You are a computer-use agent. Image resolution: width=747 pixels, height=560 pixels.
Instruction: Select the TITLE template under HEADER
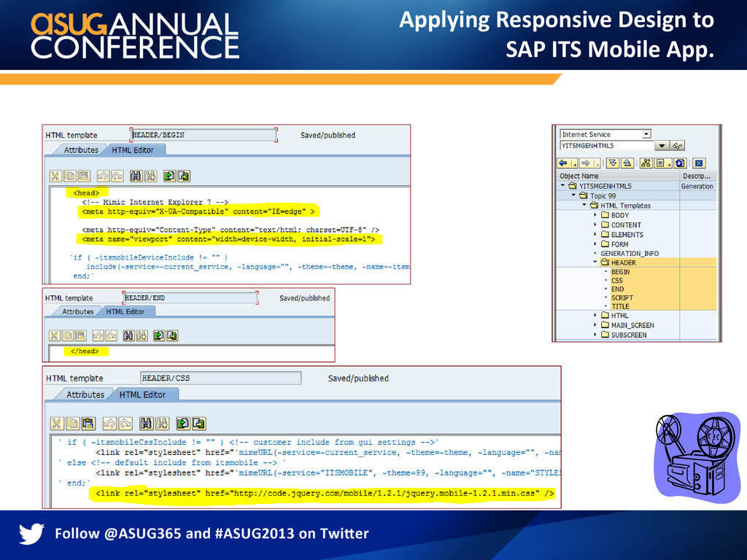coord(620,306)
